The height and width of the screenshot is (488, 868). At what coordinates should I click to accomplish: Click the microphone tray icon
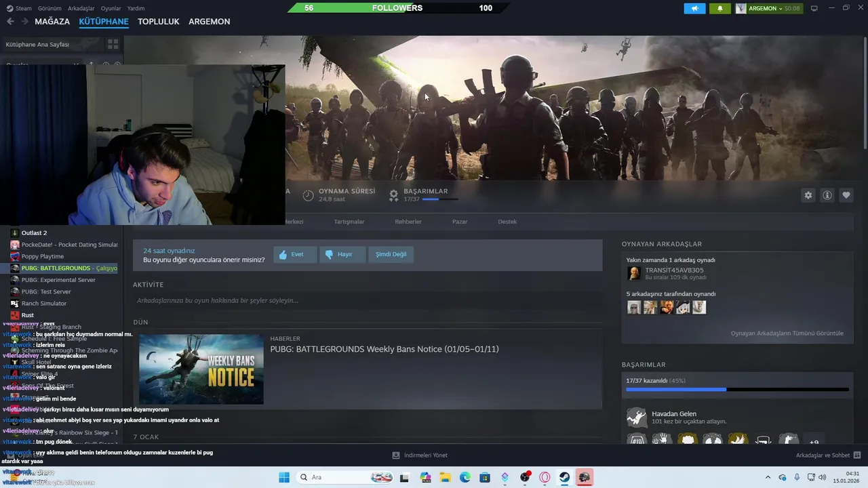point(797,477)
